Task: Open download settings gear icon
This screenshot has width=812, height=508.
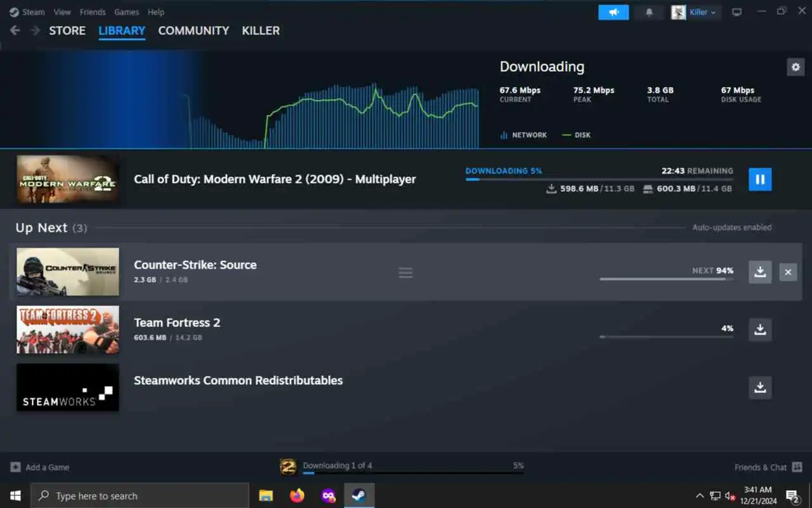Action: pyautogui.click(x=795, y=67)
